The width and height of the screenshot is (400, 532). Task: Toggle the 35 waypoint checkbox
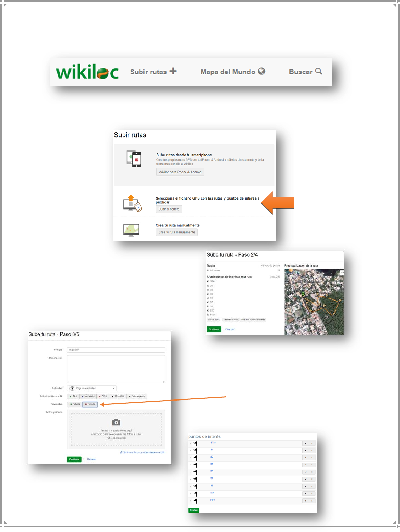pos(208,294)
